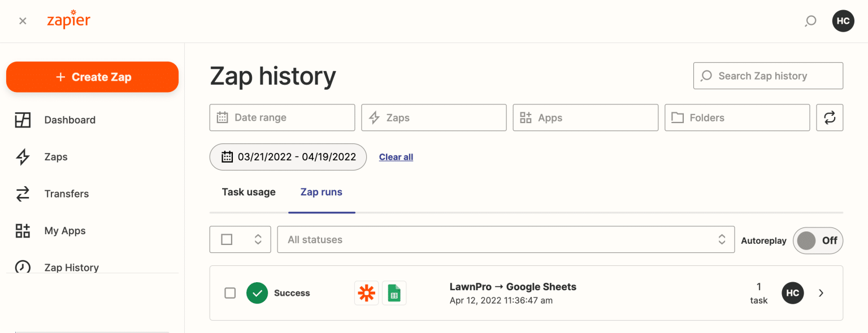Open the All statuses dropdown

[x=505, y=239]
